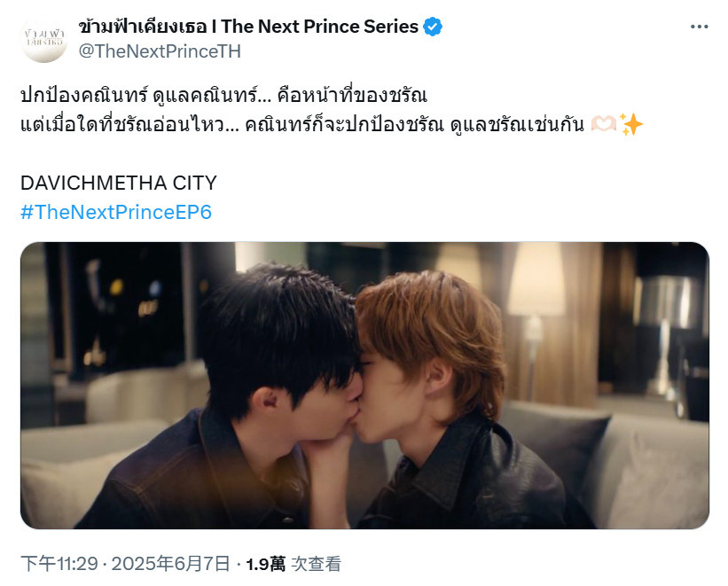Image resolution: width=728 pixels, height=586 pixels.
Task: Open the tweet's attached photo
Action: pos(364,385)
